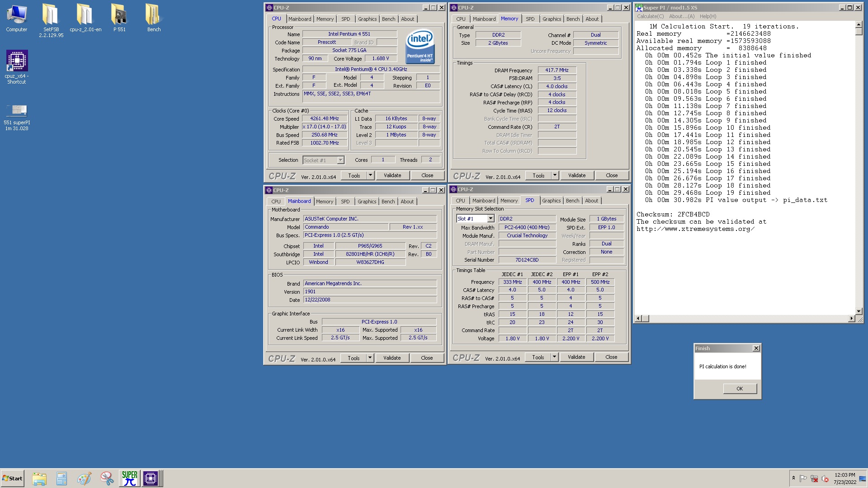
Task: Switch to CPU-Z taskbar icon
Action: point(151,478)
